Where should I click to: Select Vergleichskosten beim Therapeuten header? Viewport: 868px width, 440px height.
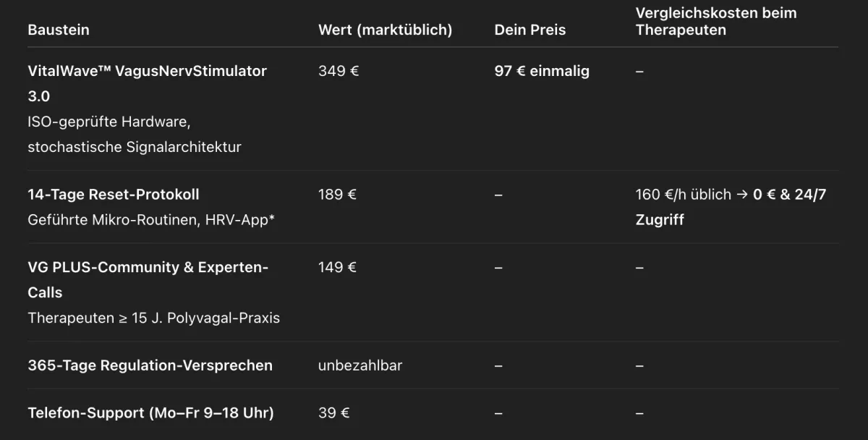point(716,21)
